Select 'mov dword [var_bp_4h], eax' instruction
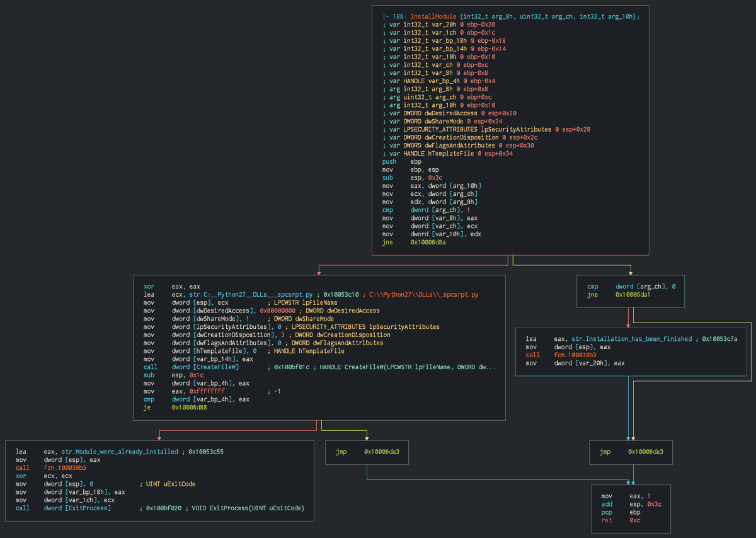The height and width of the screenshot is (538, 756). [x=197, y=383]
